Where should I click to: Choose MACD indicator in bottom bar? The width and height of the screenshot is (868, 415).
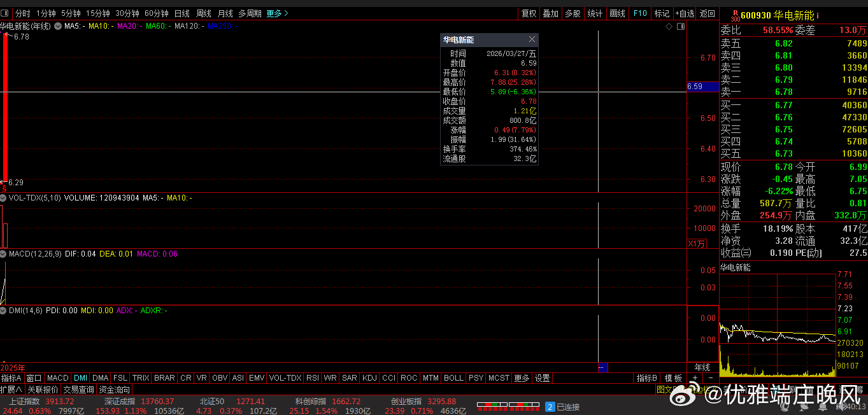coord(58,378)
